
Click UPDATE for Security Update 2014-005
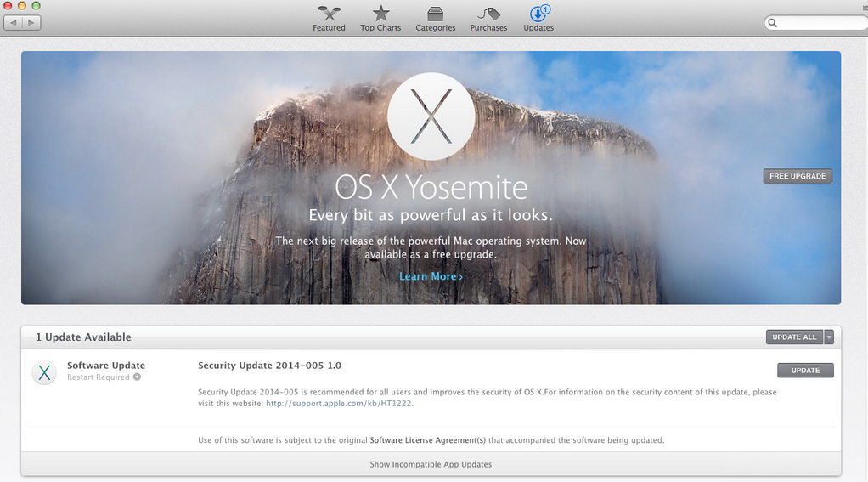[x=805, y=370]
